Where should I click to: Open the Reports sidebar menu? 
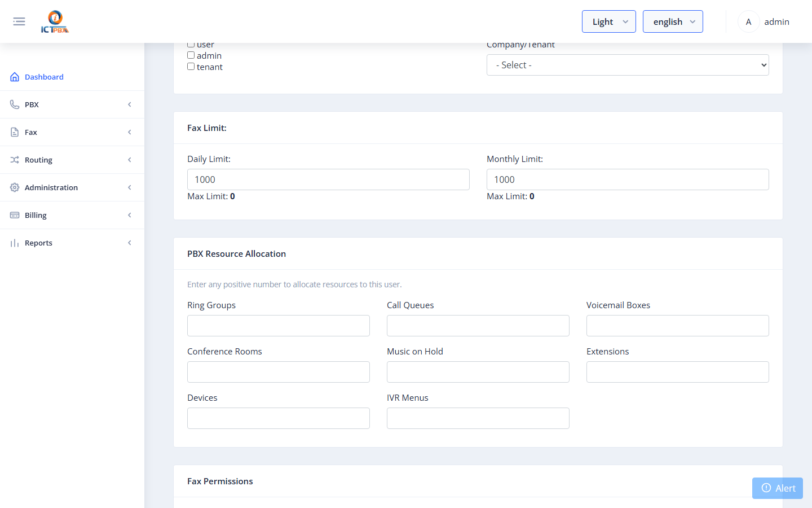point(72,243)
